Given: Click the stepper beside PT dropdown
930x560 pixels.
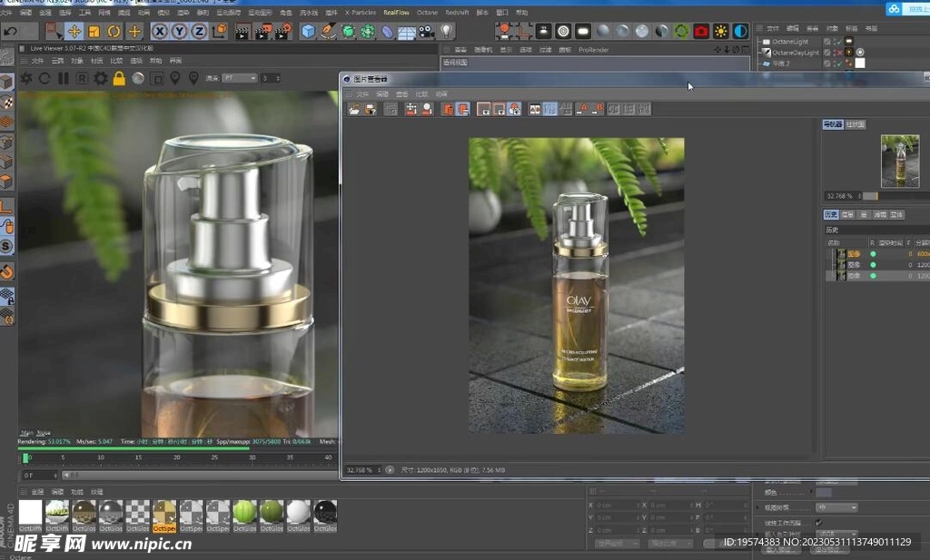Looking at the screenshot, I should 271,78.
